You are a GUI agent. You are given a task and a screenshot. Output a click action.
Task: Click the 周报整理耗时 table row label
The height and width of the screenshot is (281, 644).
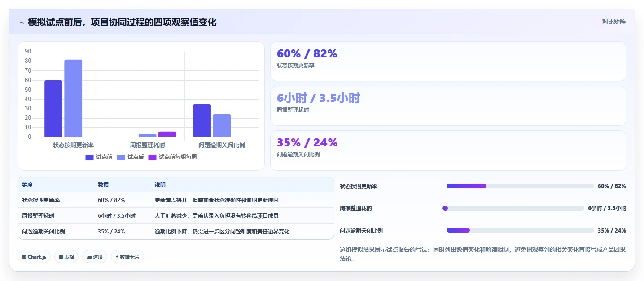(38, 216)
